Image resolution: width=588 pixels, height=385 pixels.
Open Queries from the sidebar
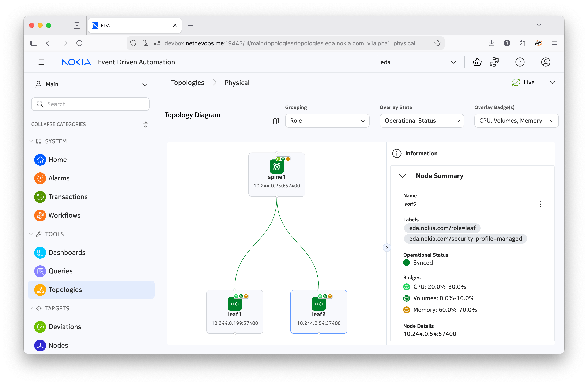[x=60, y=271]
